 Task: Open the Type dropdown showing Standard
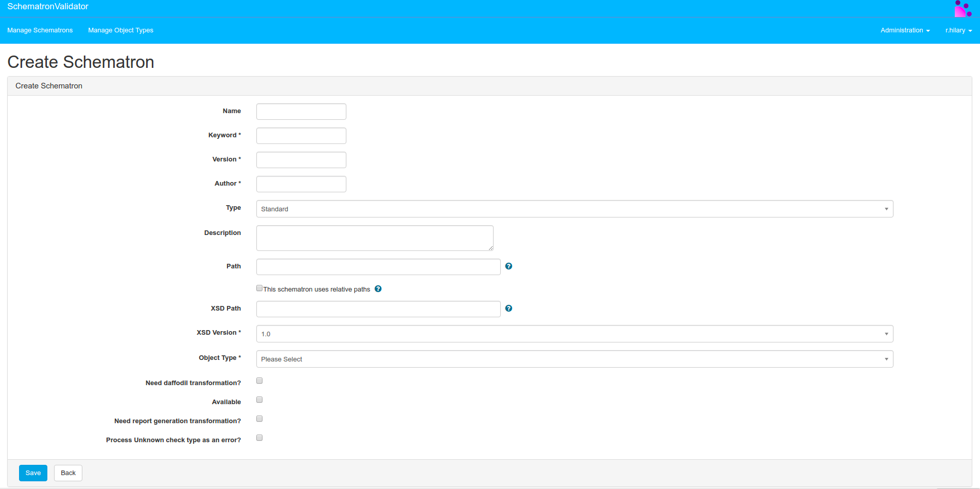tap(574, 209)
